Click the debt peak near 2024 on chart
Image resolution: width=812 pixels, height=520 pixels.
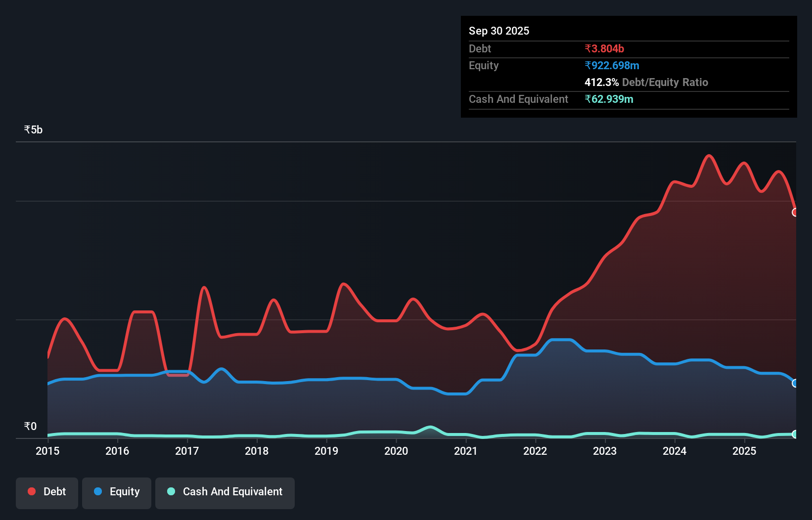pos(709,156)
